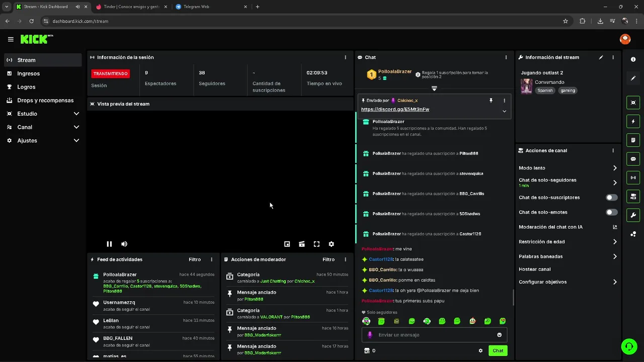Mute the stream preview volume
The image size is (644, 362).
pos(124,244)
